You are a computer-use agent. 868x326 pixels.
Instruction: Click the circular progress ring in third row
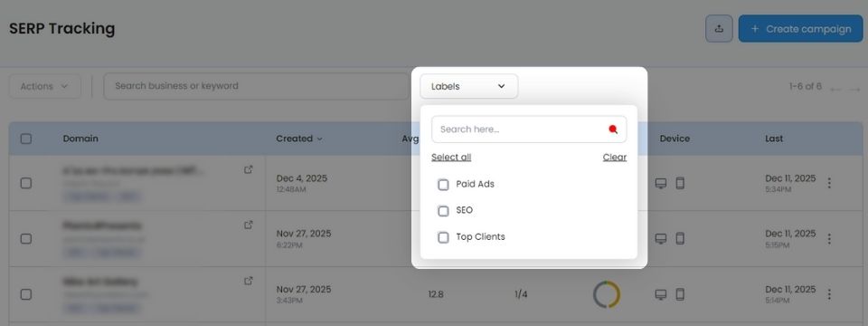pos(607,294)
